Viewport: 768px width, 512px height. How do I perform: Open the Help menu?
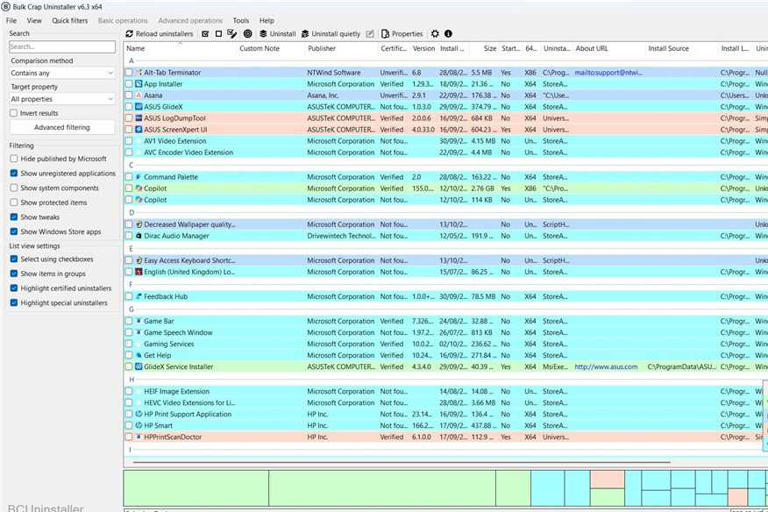coord(266,21)
